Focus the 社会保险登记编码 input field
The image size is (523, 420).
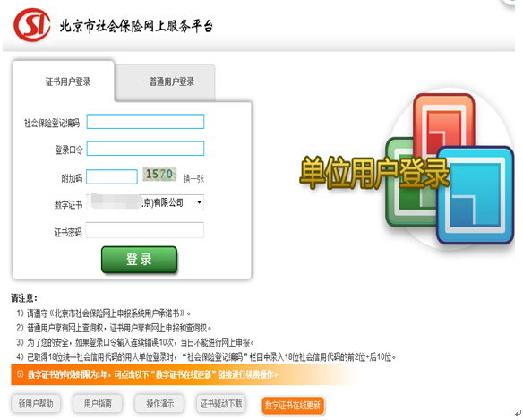[x=145, y=122]
